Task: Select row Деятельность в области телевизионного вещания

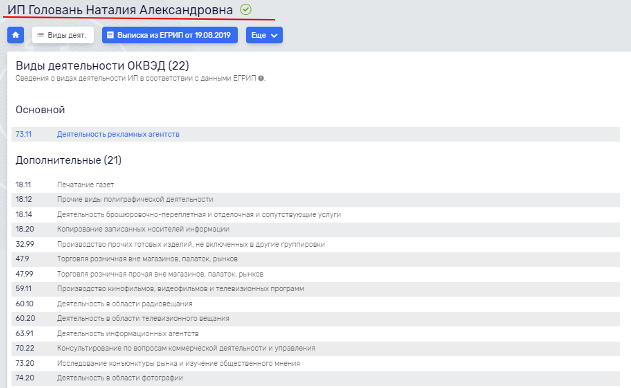Action: [x=316, y=319]
